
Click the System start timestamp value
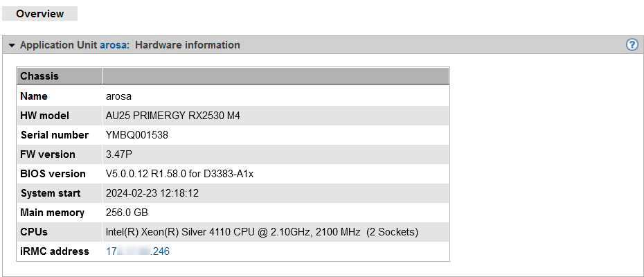click(152, 193)
